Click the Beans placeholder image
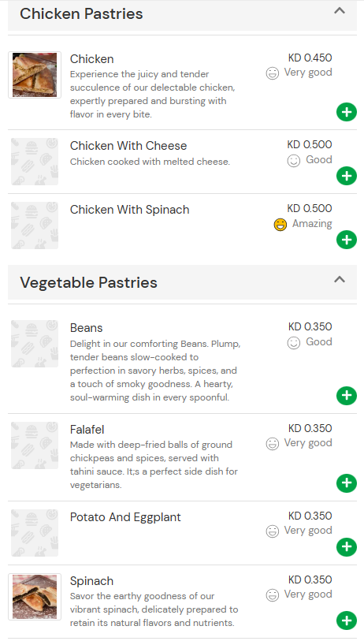Screen dimensions: 364x641 point(35,344)
